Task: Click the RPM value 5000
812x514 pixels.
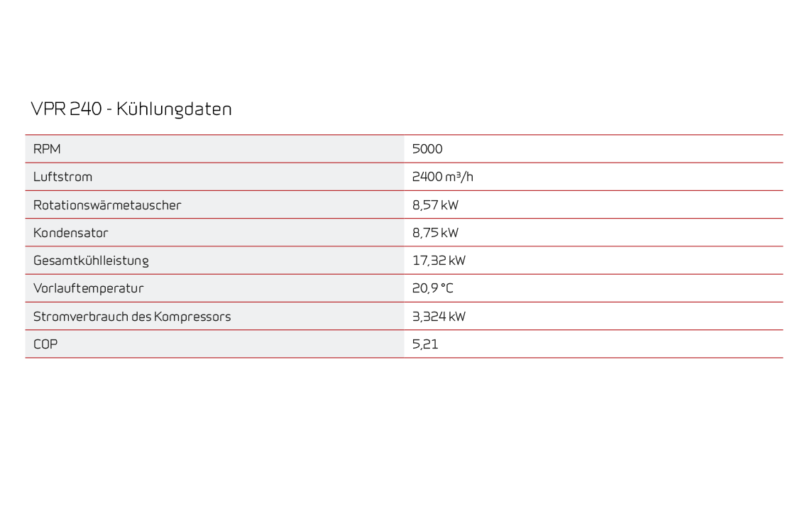Action: (x=427, y=149)
